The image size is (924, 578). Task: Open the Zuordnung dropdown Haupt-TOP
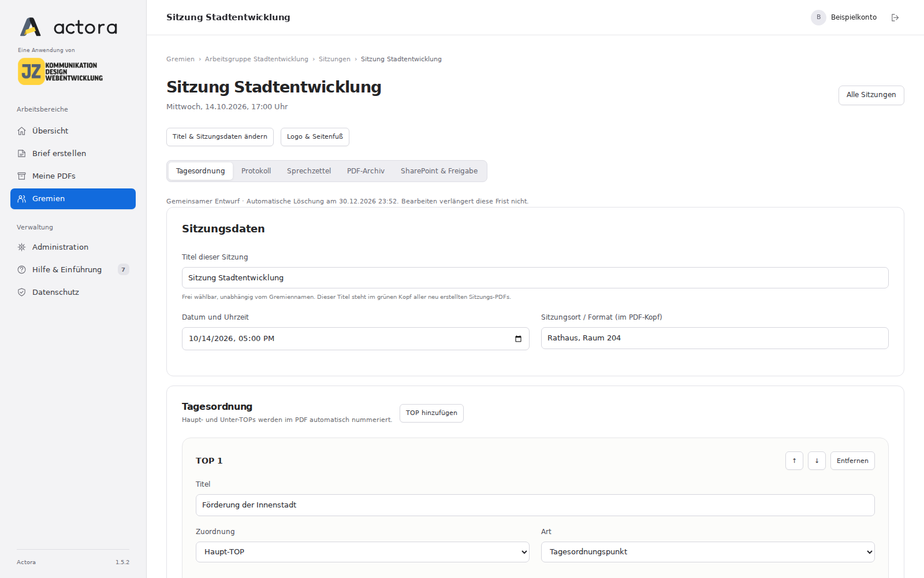(x=363, y=552)
